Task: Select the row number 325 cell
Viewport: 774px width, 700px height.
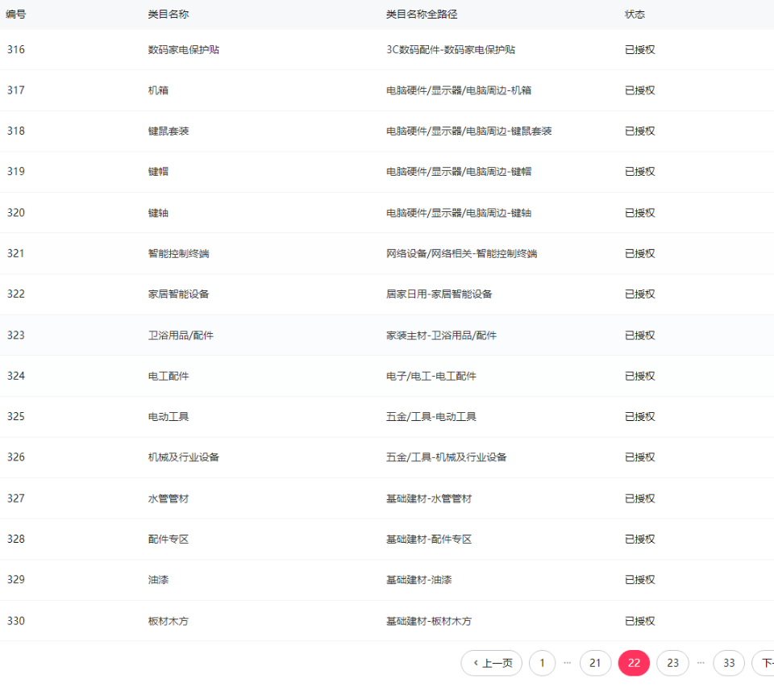Action: tap(16, 416)
